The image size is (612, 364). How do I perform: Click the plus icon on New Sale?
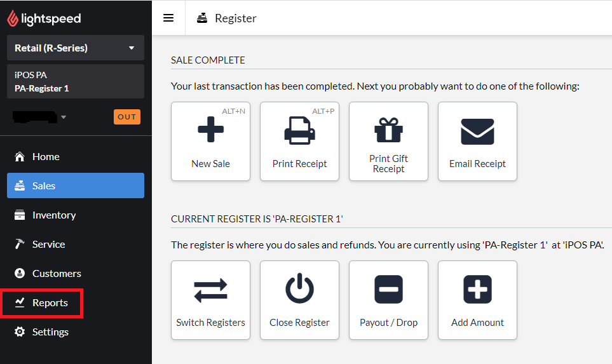(211, 129)
